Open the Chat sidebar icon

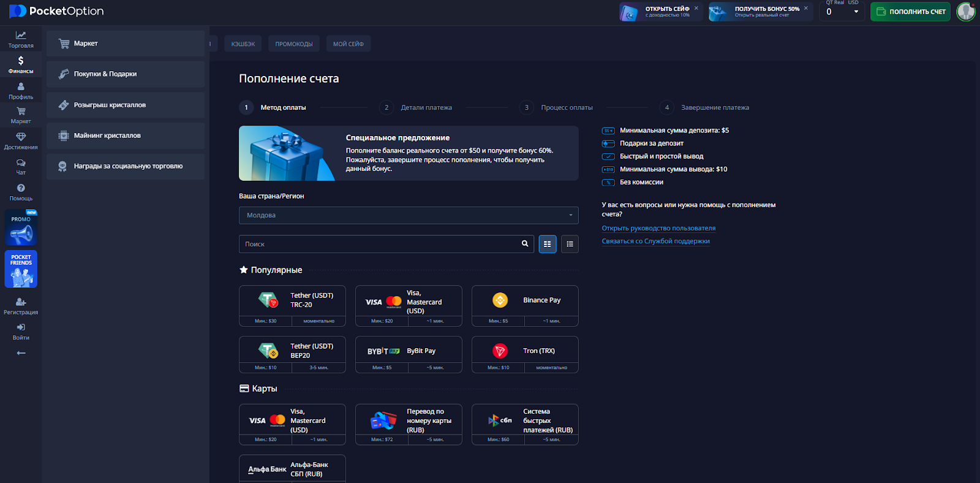point(21,166)
